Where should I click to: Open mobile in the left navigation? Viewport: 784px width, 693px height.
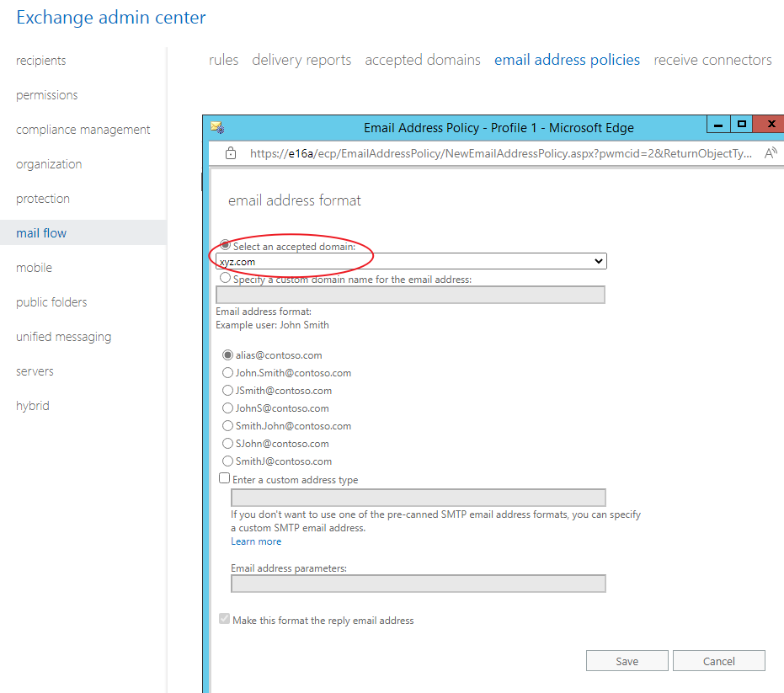pos(34,268)
